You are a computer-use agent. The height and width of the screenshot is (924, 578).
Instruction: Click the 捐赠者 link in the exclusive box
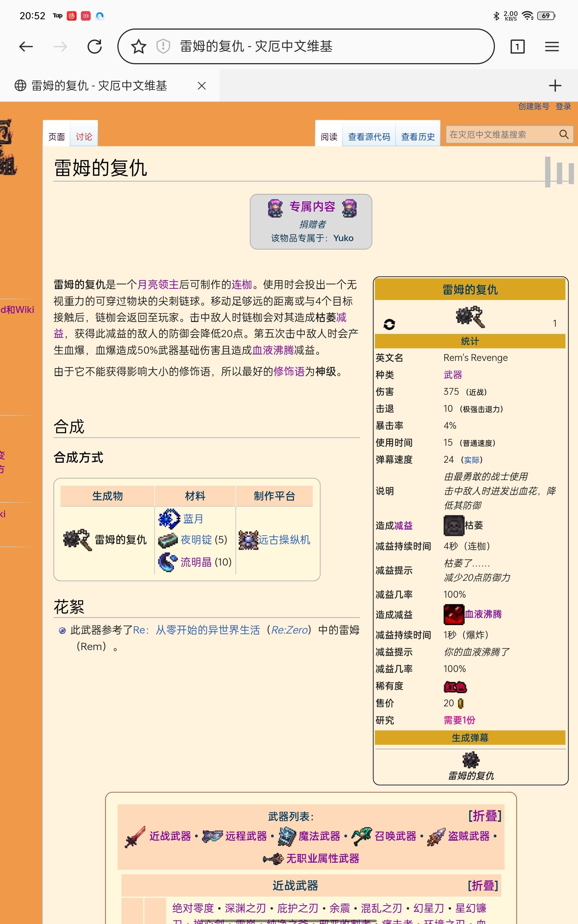(312, 224)
